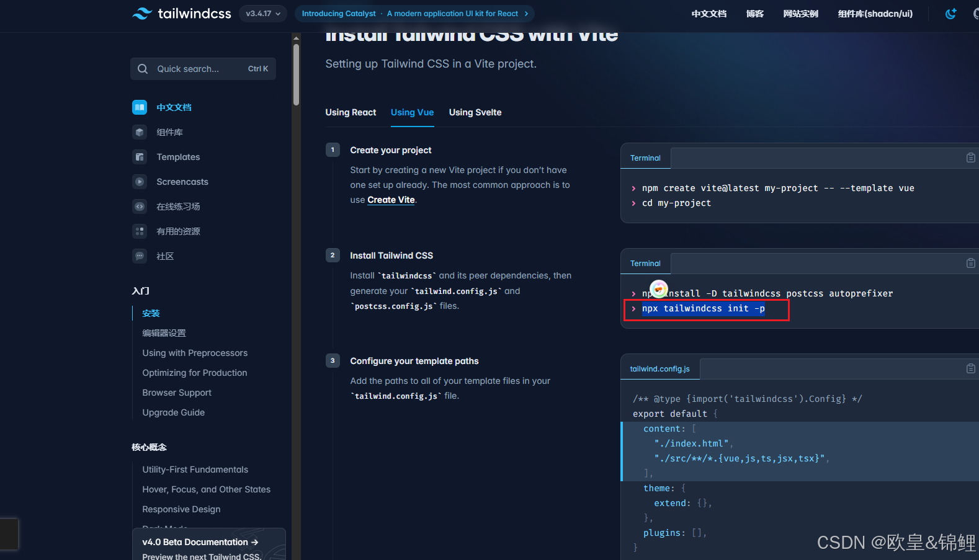Open Utility-First Fundamentals page

[x=195, y=469]
